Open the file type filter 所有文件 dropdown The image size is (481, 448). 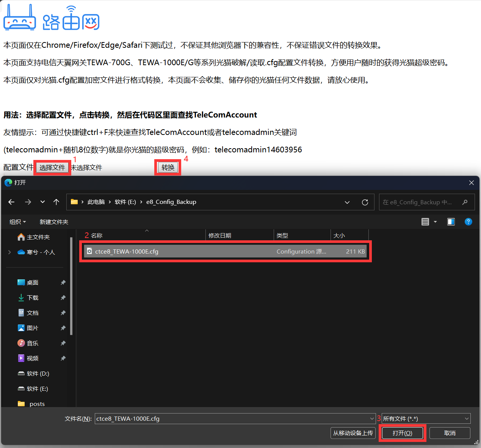[x=426, y=418]
